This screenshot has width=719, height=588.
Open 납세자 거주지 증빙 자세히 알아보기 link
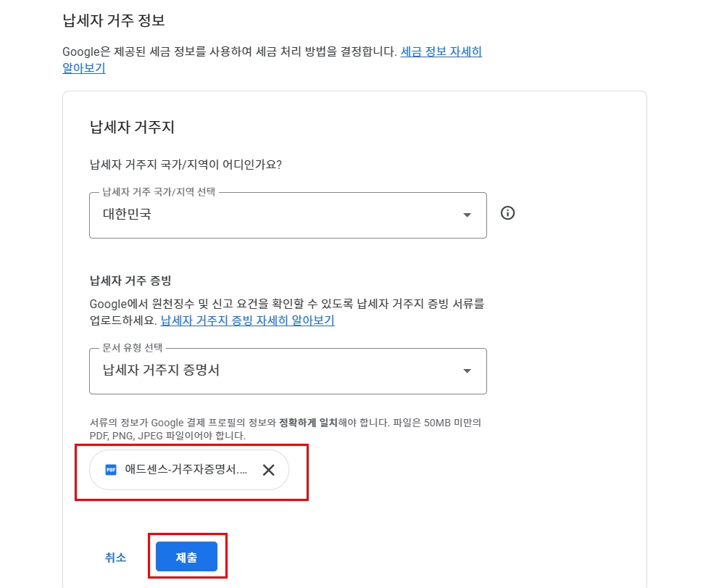pos(247,320)
